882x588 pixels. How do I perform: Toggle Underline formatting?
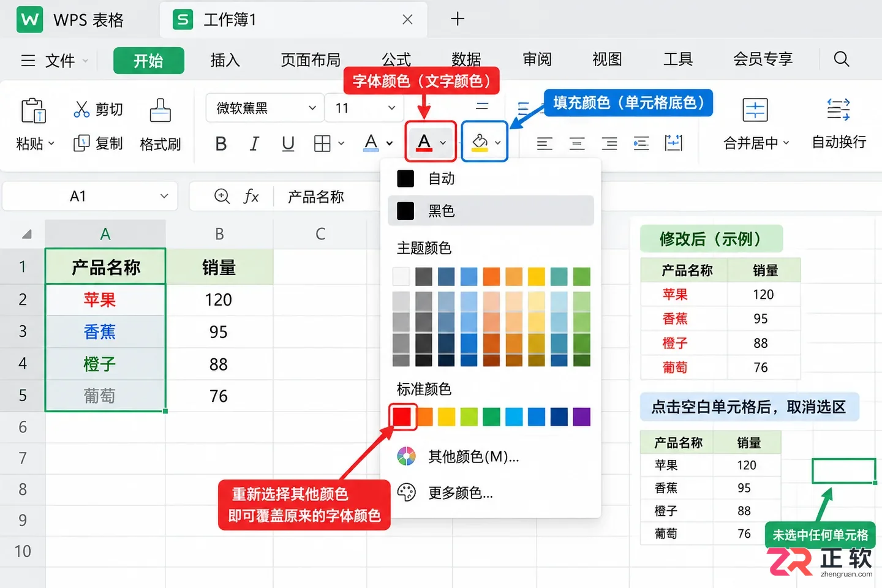pos(288,144)
